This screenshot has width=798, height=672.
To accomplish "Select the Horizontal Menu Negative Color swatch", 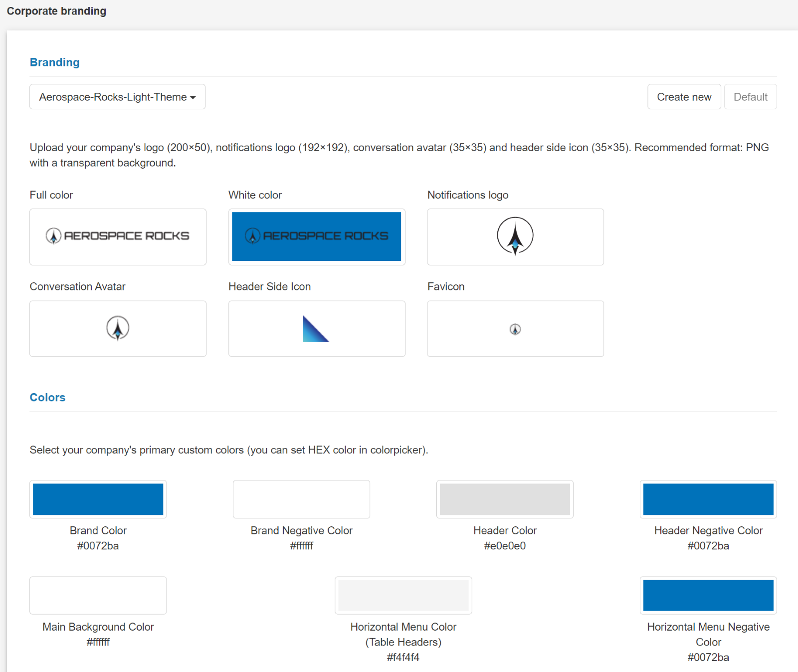I will (708, 595).
